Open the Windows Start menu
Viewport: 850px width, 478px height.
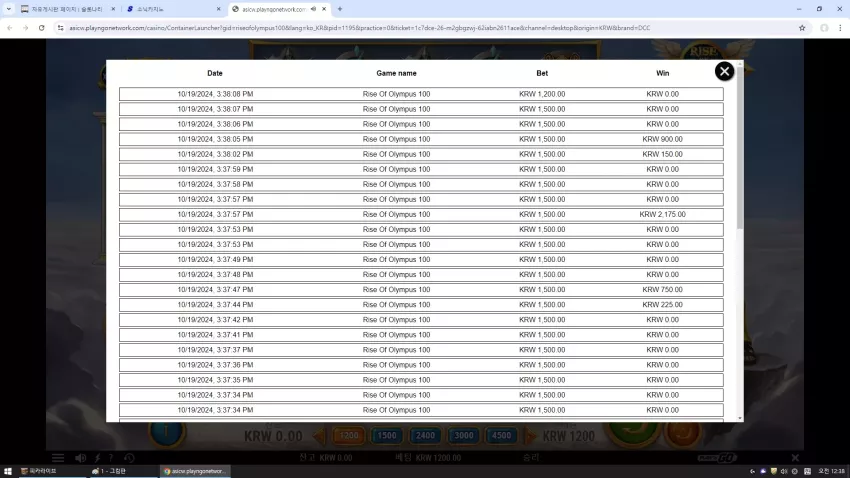coord(8,471)
